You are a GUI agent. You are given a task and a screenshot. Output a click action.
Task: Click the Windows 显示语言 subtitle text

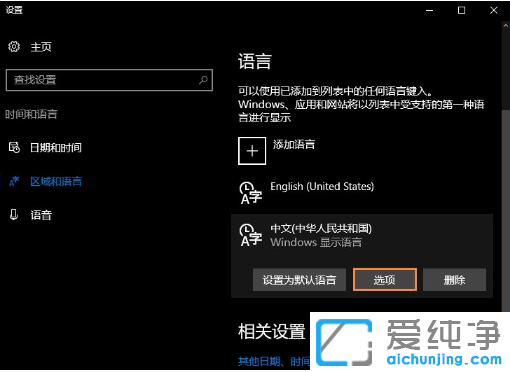(x=316, y=242)
